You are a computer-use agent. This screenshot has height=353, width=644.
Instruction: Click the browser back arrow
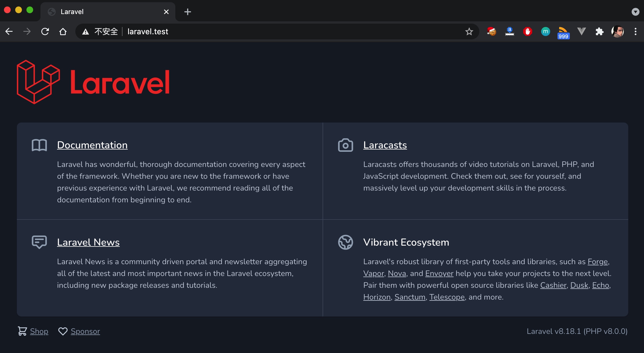point(9,31)
